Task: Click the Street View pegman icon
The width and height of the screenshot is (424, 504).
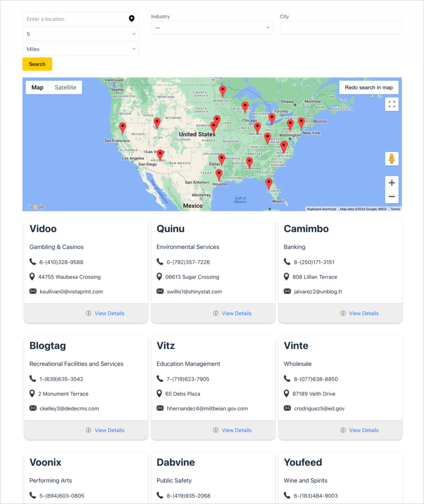Action: point(391,159)
